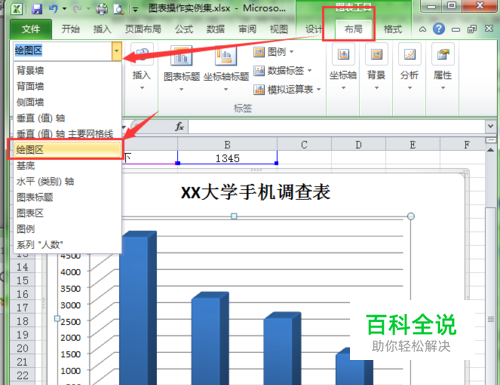This screenshot has height=385, width=500.
Task: Switch to the 格式 chart tools tab
Action: pyautogui.click(x=393, y=29)
